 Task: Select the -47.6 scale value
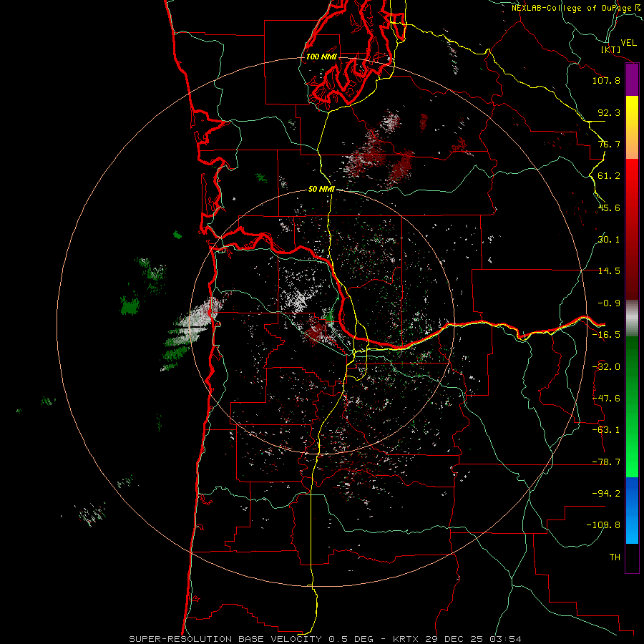coord(606,399)
